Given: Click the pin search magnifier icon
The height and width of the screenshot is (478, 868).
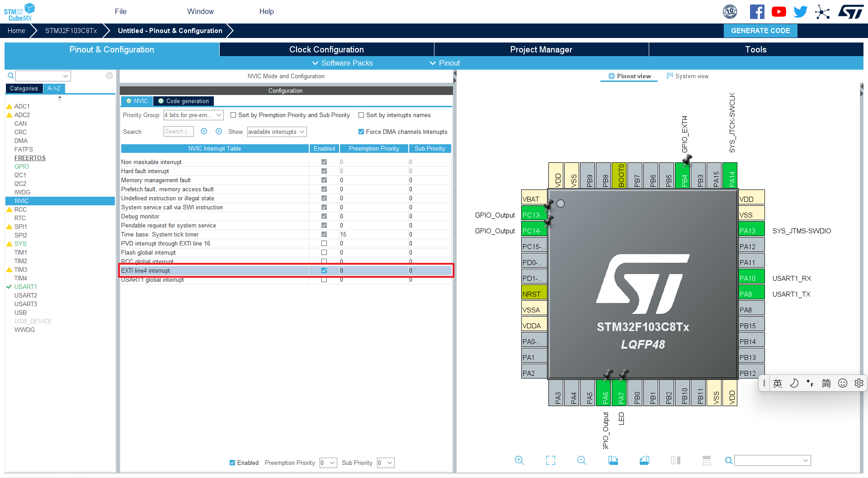Looking at the screenshot, I should point(729,460).
